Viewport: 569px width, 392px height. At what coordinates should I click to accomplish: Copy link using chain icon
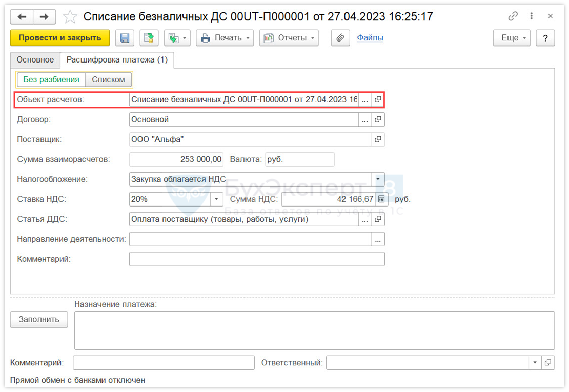point(513,16)
